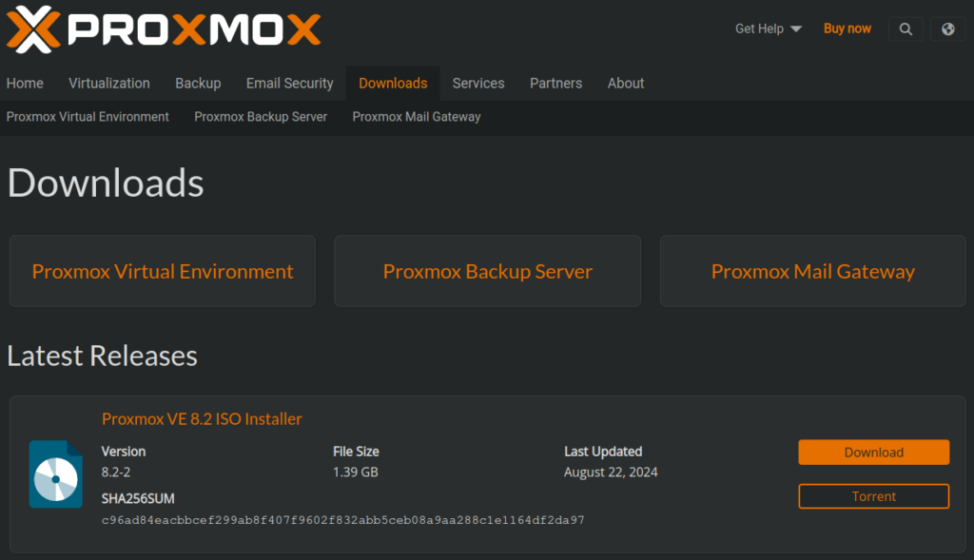Click the orange Download button
Viewport: 974px width, 560px height.
[x=872, y=452]
